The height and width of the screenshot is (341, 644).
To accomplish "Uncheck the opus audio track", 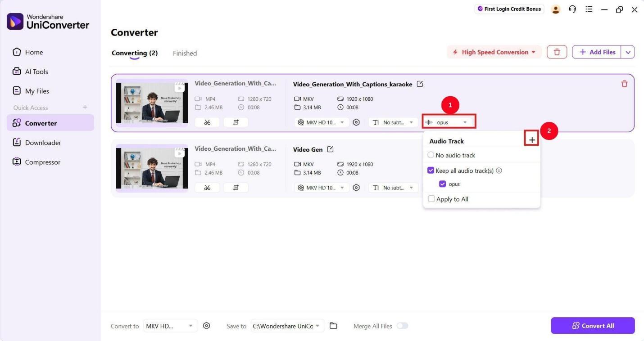I will [x=442, y=184].
